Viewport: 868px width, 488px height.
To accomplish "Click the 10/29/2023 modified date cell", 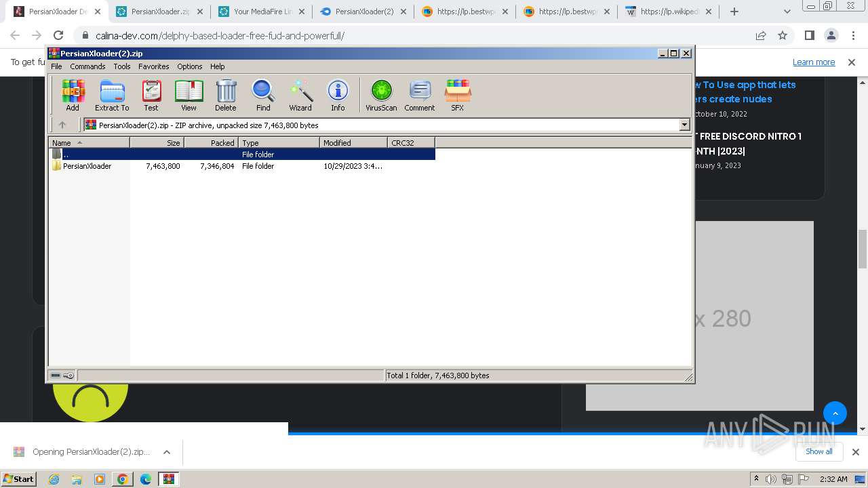I will [x=353, y=166].
